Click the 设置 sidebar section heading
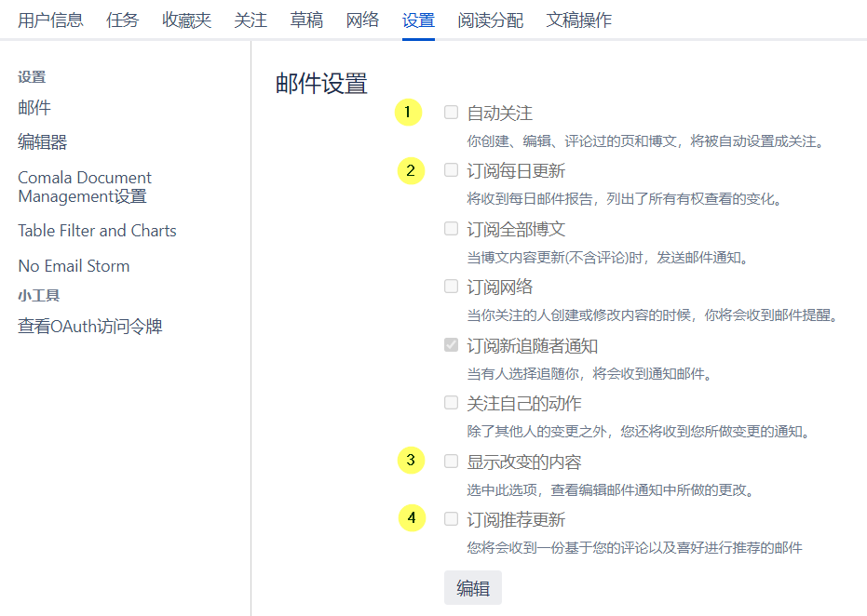Viewport: 867px width, 616px height. tap(32, 77)
